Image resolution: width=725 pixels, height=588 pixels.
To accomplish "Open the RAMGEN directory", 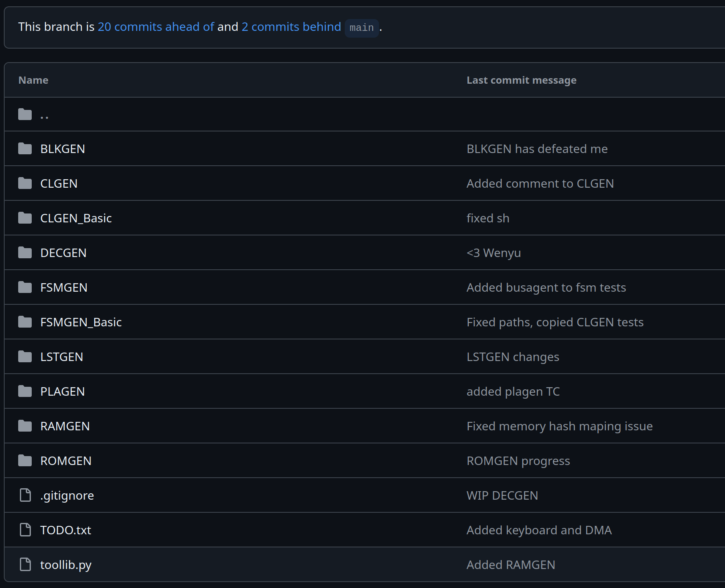I will coord(65,426).
